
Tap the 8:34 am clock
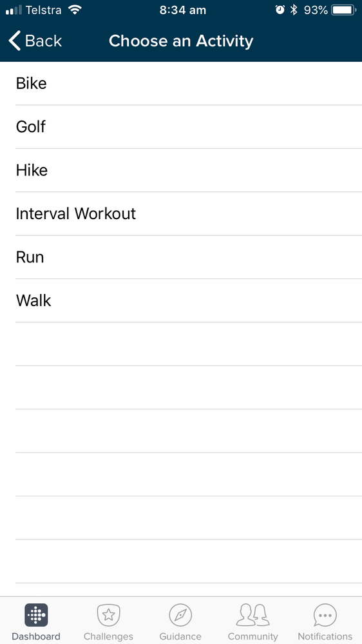183,10
